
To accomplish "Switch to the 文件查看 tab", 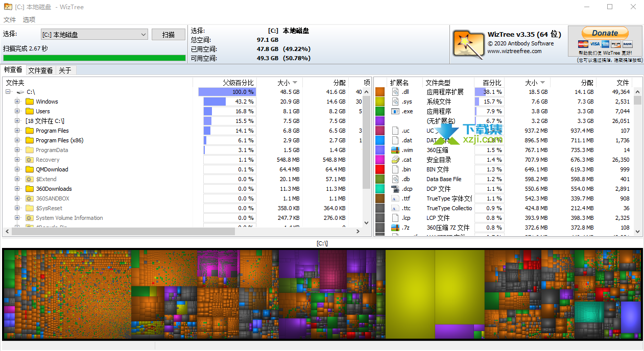I will 40,70.
